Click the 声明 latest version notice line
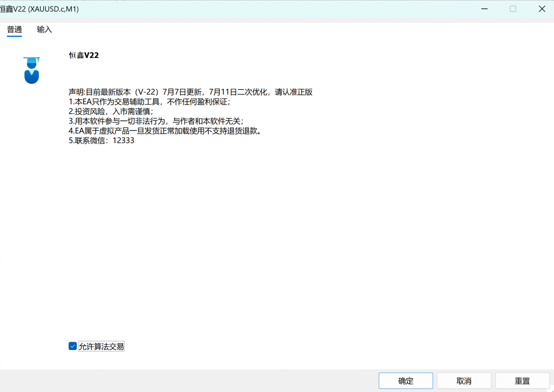The width and height of the screenshot is (554, 392). [191, 92]
